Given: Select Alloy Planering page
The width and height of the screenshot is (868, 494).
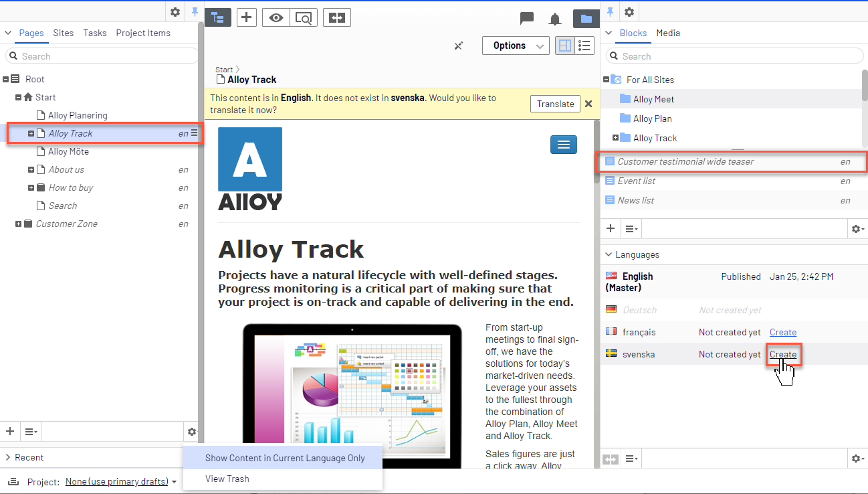Looking at the screenshot, I should (78, 115).
